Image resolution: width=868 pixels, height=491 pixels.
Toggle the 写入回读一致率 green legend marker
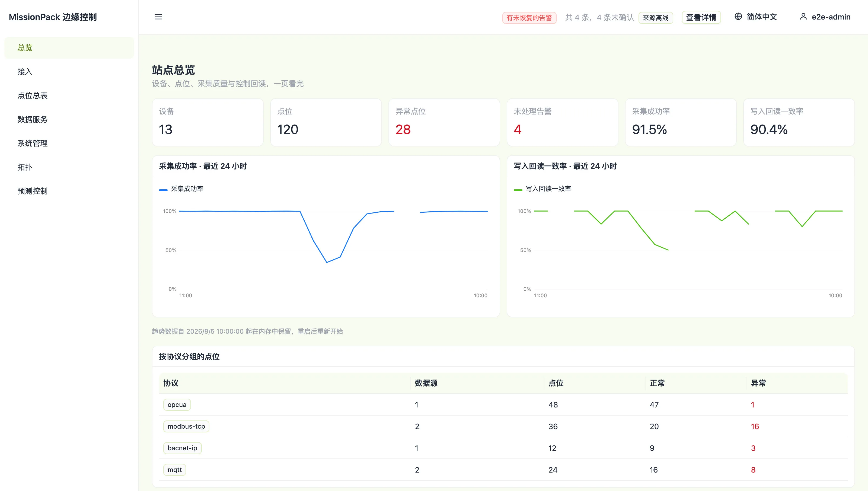pyautogui.click(x=518, y=190)
